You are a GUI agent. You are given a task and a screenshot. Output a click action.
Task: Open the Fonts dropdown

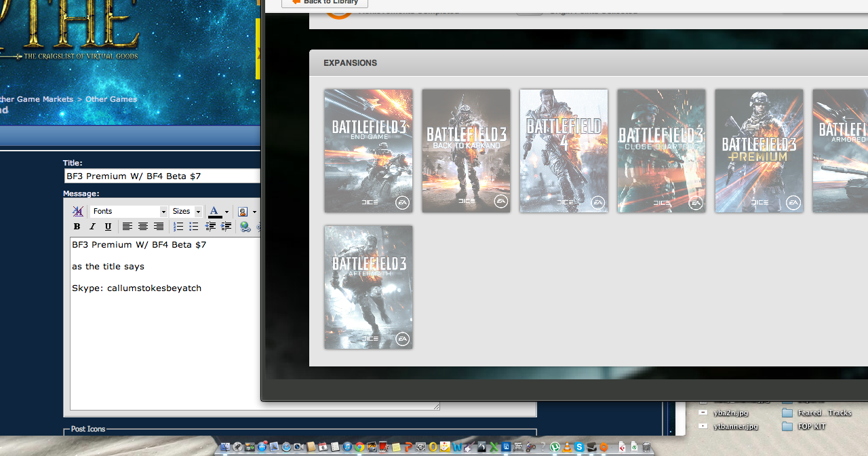click(129, 212)
